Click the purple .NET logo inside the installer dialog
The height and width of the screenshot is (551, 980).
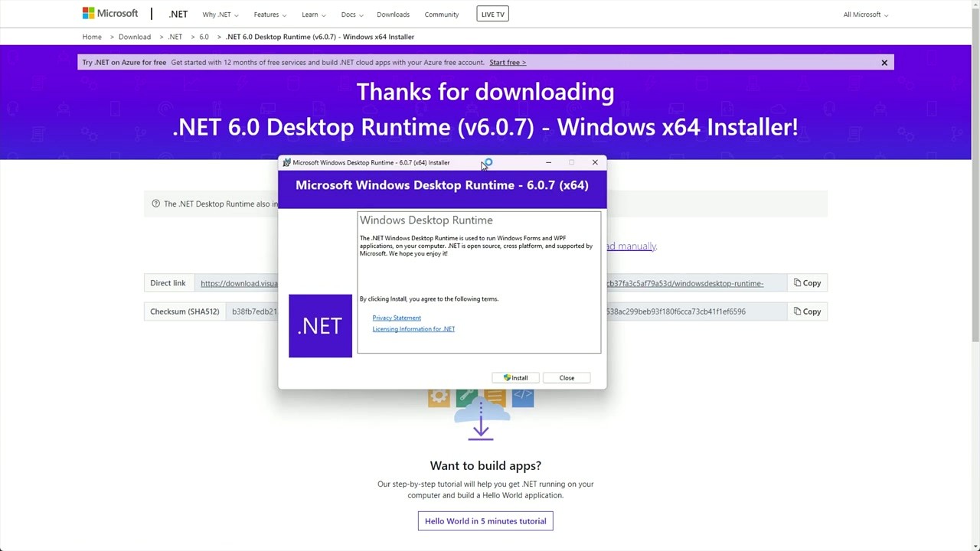click(x=320, y=325)
